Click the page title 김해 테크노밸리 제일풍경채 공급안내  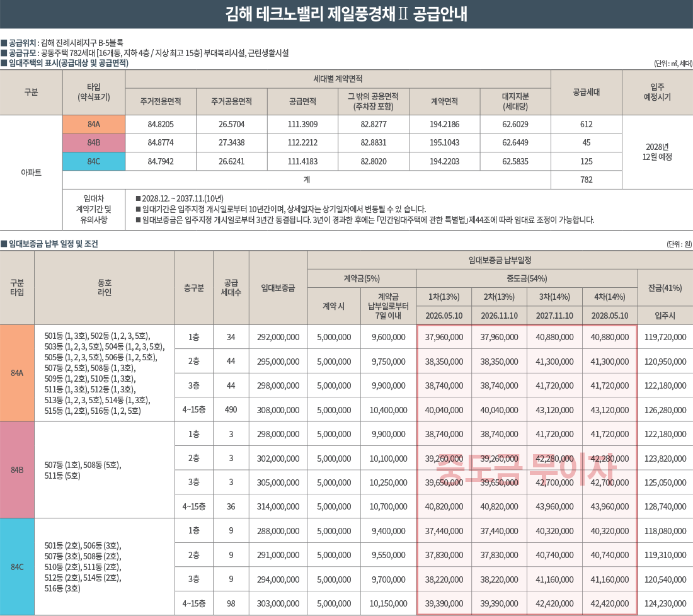pos(346,14)
